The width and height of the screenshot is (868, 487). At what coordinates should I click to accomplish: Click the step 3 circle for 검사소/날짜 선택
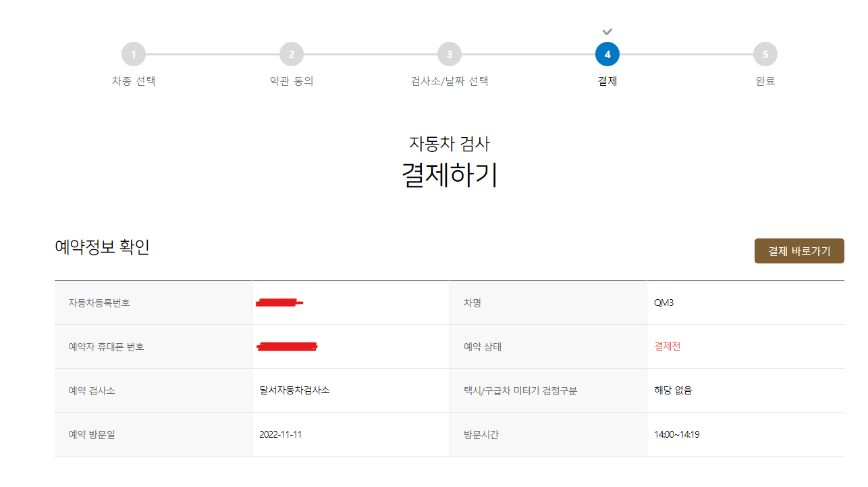tap(449, 54)
